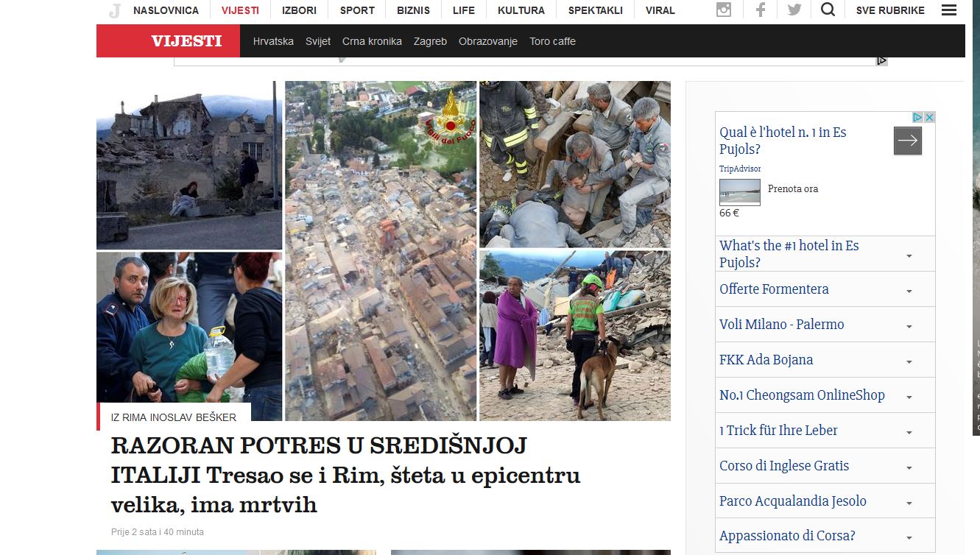This screenshot has height=555, width=980.
Task: Select the KULTURA menu item
Action: [521, 10]
